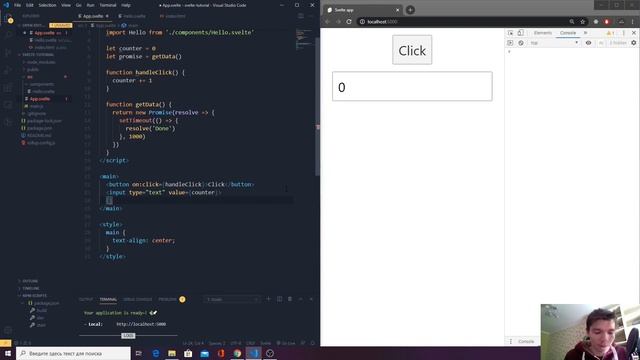Select the App.svelte editor tab
The image size is (640, 360).
(93, 16)
